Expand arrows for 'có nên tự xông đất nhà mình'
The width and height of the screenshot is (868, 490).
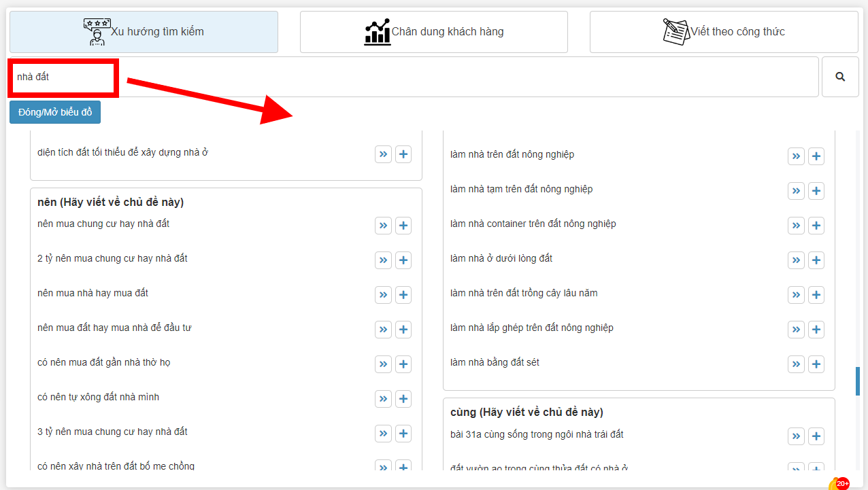coord(383,398)
